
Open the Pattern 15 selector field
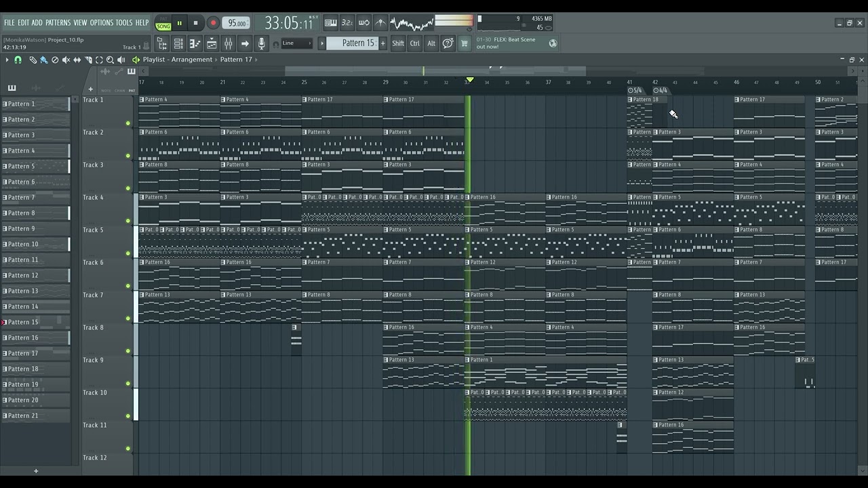pyautogui.click(x=353, y=43)
